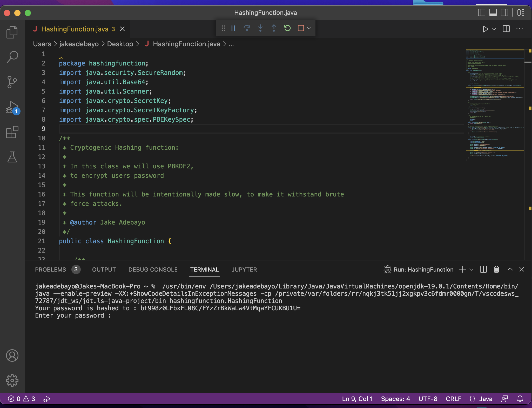Screen dimensions: 532x408
Task: Click line number 21 in gutter
Action: [x=42, y=241]
